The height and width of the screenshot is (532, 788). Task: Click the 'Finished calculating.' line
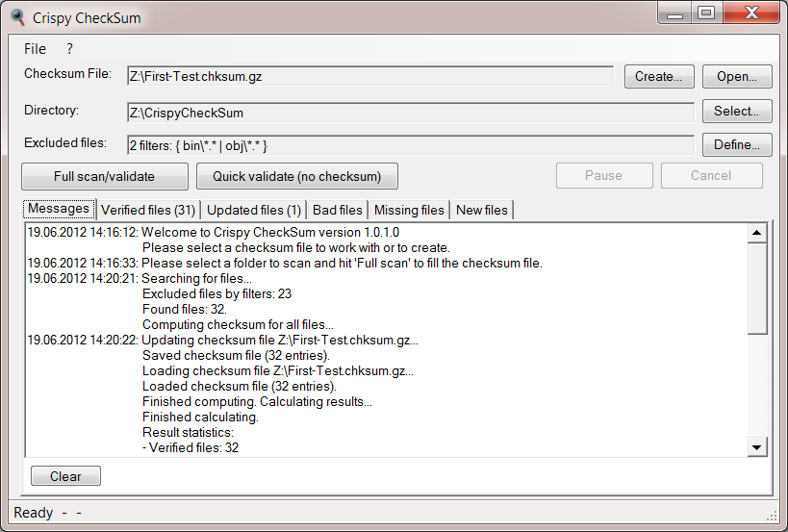click(200, 417)
